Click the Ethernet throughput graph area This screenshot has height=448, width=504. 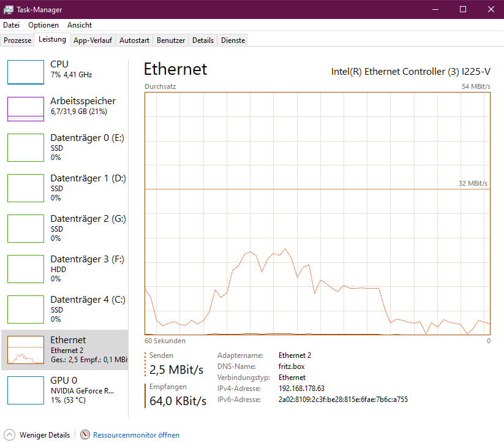click(317, 213)
